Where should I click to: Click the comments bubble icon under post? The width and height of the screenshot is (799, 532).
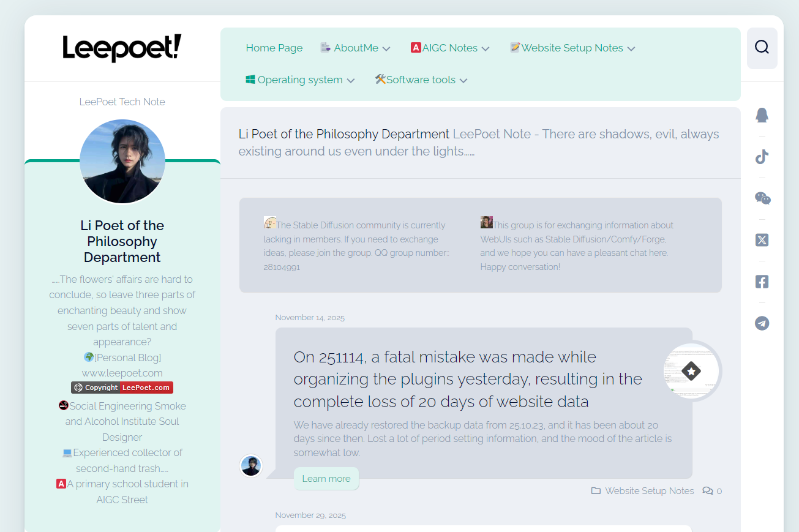point(708,491)
